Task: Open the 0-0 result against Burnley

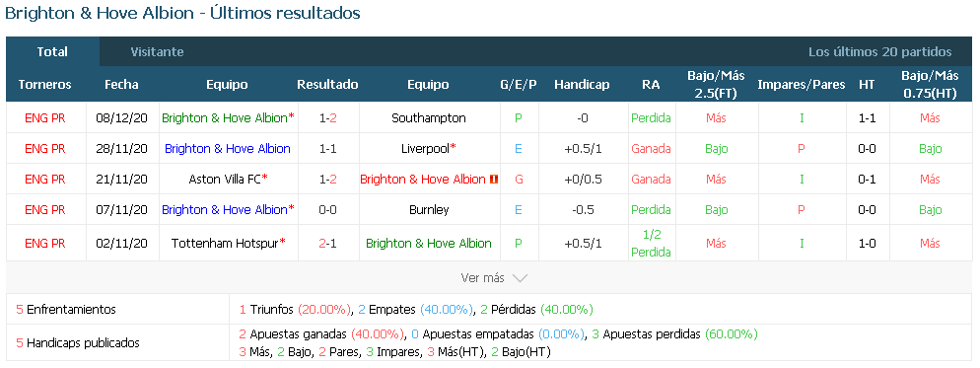Action: [327, 210]
